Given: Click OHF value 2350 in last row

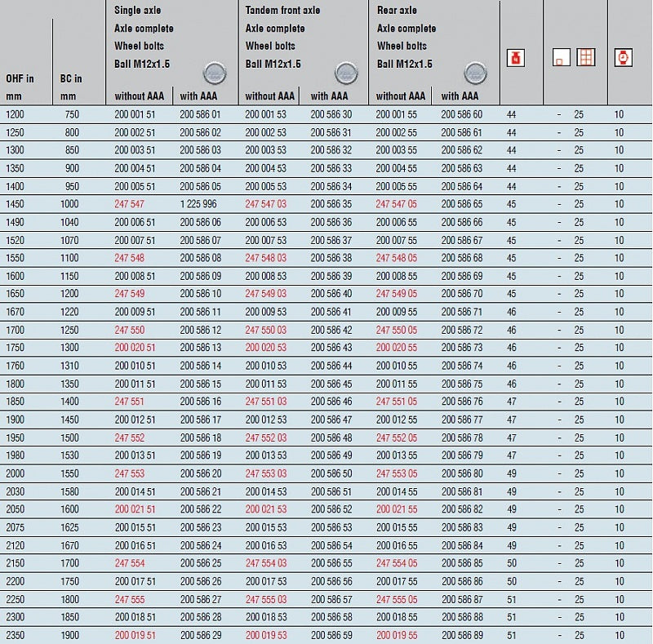Looking at the screenshot, I should tap(16, 635).
